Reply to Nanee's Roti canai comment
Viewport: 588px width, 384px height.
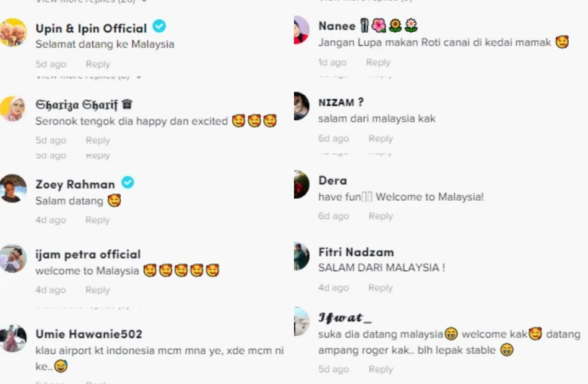[x=378, y=63]
